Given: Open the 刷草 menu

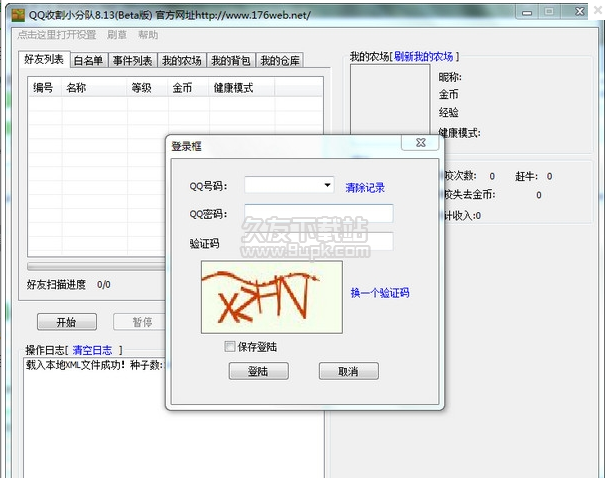Looking at the screenshot, I should click(117, 35).
